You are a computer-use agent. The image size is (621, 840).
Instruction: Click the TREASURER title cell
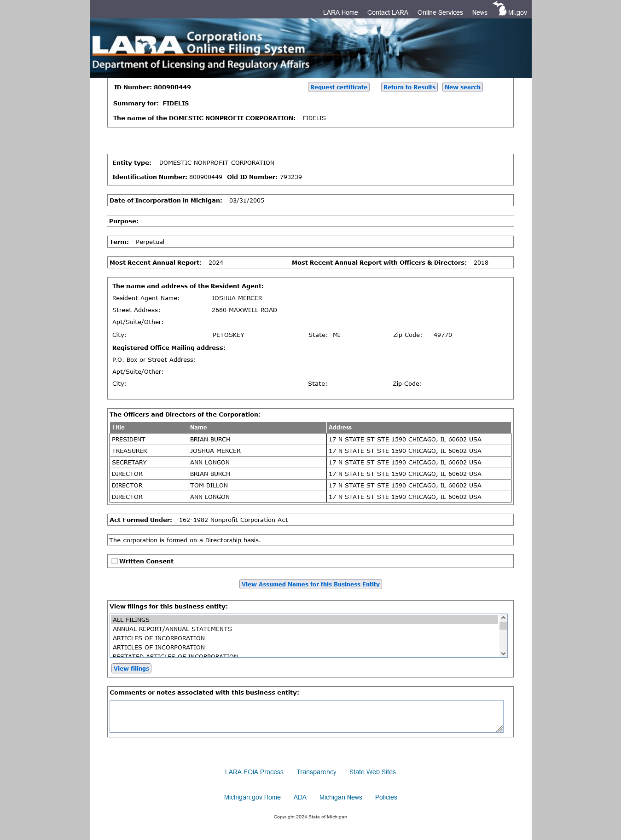(149, 451)
